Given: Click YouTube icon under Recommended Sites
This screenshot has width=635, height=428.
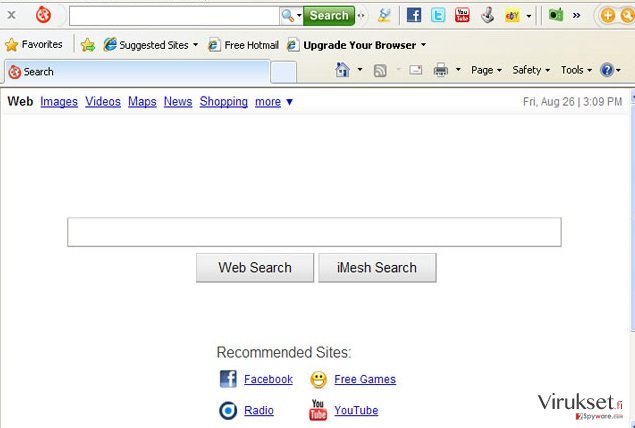Looking at the screenshot, I should click(x=318, y=410).
